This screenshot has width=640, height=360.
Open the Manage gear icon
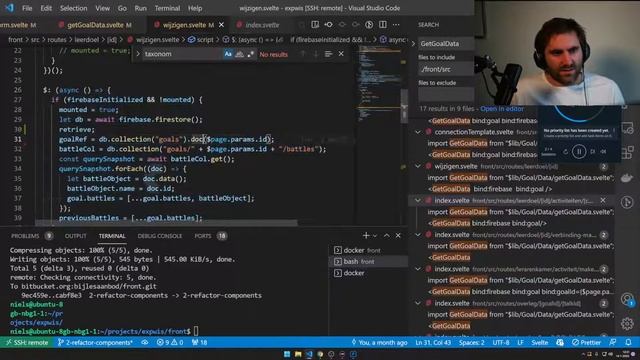tap(627, 323)
